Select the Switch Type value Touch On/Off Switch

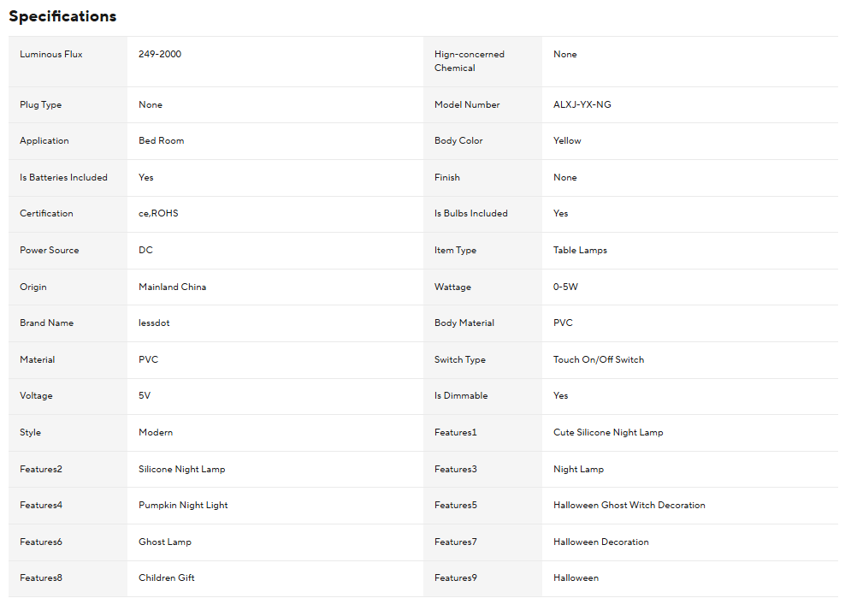pos(599,360)
